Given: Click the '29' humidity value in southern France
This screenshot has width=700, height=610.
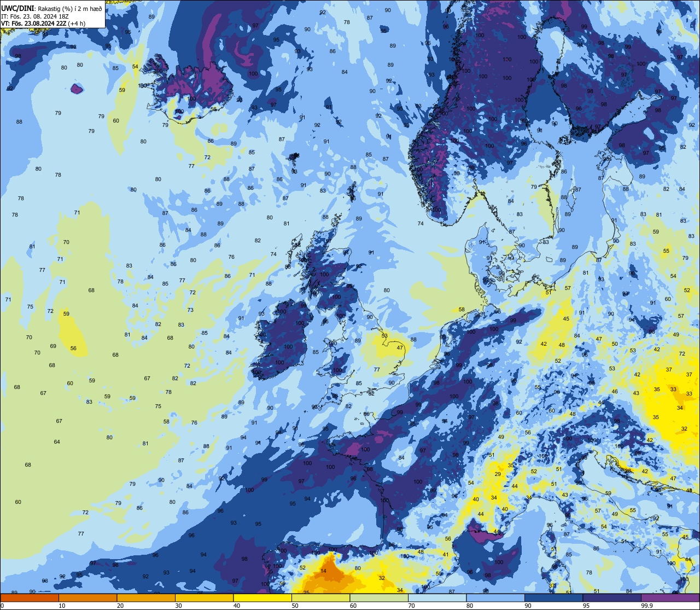Looking at the screenshot, I should tap(498, 474).
